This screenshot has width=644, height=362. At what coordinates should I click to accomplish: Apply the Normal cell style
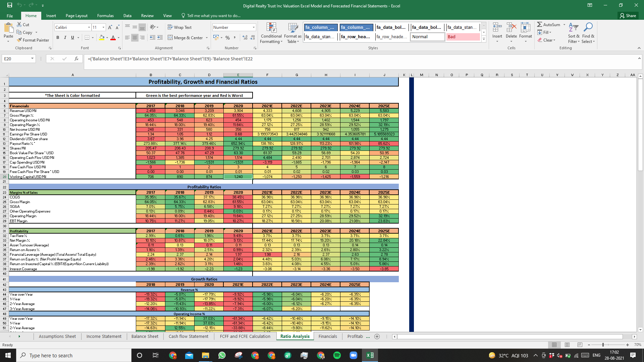coord(427,37)
